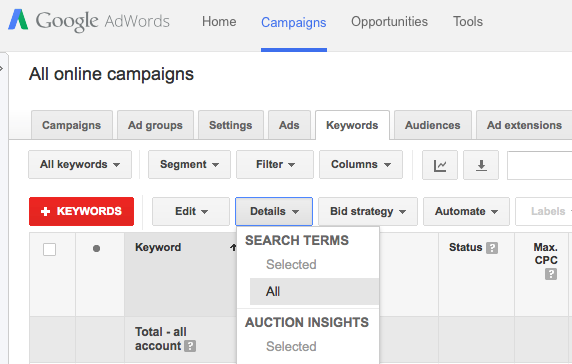The image size is (572, 364).
Task: Click the help icon next to Status
Action: pyautogui.click(x=492, y=248)
